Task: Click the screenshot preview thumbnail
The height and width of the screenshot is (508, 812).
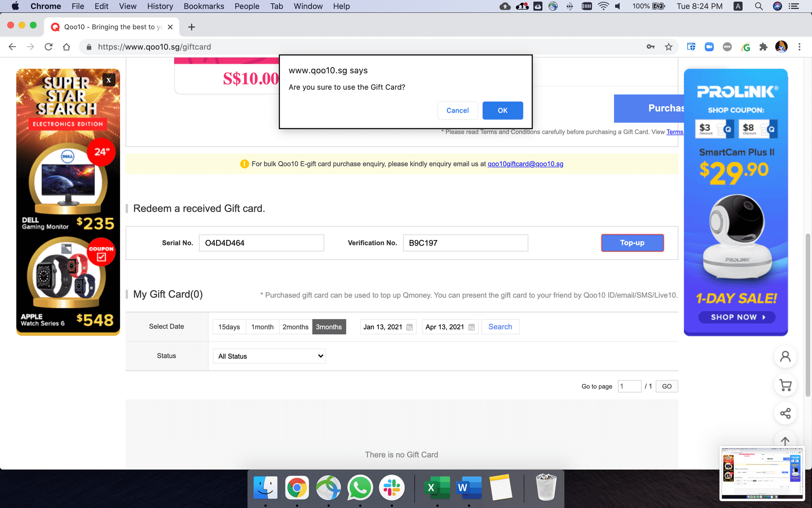Action: (762, 473)
